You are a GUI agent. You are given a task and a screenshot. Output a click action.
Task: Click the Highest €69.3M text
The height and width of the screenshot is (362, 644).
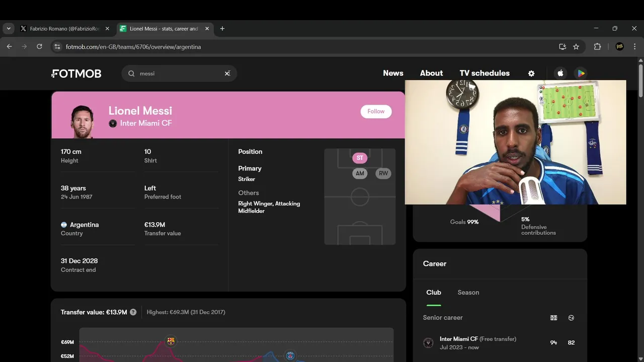pyautogui.click(x=186, y=312)
